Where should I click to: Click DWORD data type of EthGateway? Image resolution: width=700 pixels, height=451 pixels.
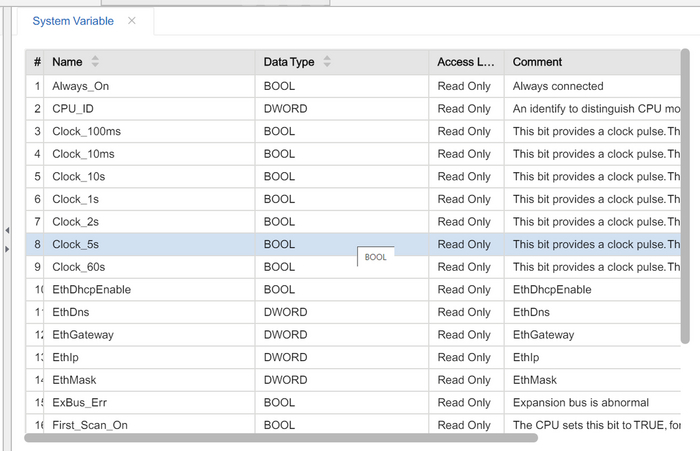(x=285, y=335)
